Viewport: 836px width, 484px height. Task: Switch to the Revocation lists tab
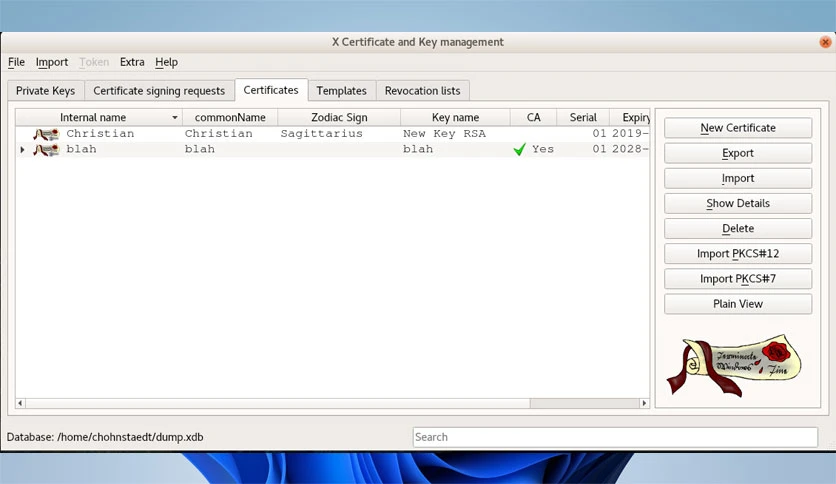pos(422,91)
